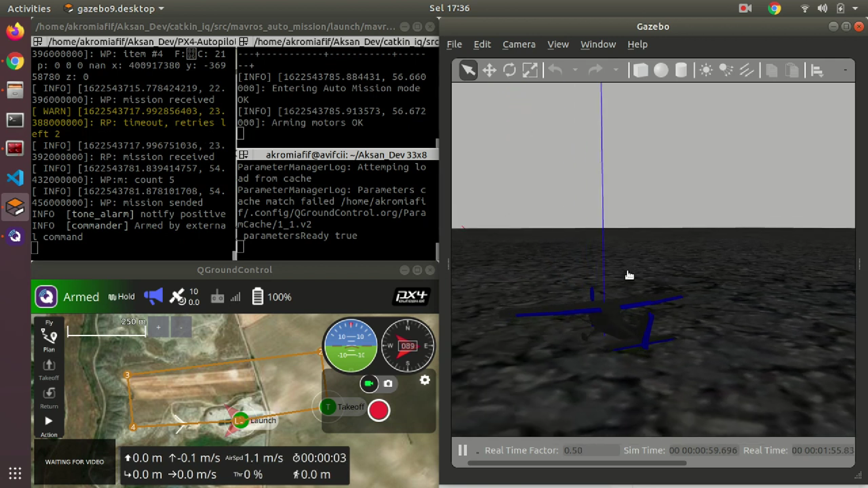Add a point light in Gazebo

706,70
